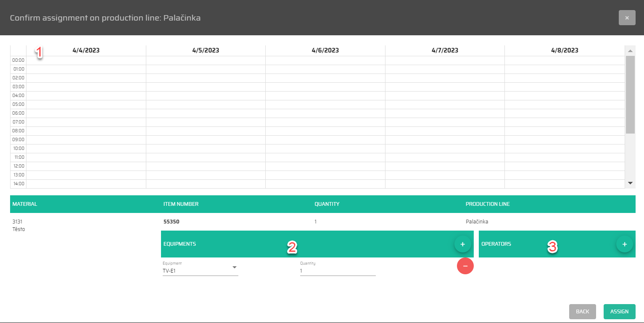Screen dimensions: 644x323
Task: Click the Quantity input field
Action: click(338, 271)
